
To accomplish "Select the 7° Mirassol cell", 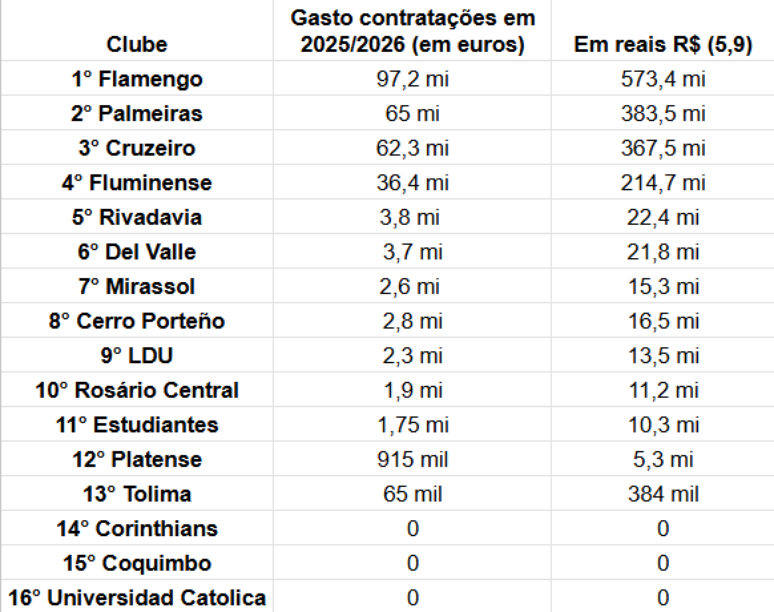I will 137,286.
